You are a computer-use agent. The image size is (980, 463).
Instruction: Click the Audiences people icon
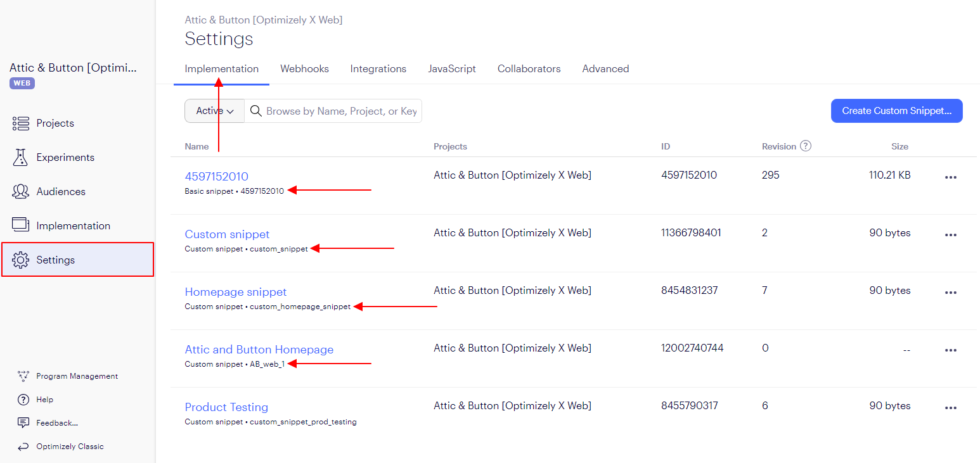[x=21, y=192]
